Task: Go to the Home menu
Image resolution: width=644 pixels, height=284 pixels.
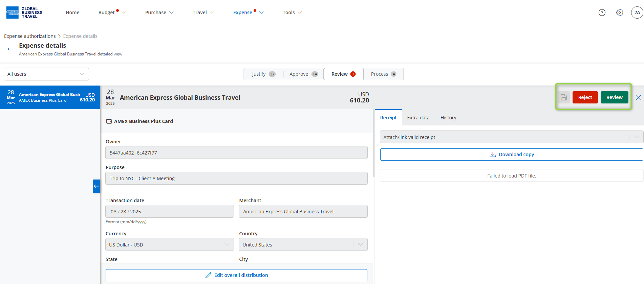Action: coord(72,13)
